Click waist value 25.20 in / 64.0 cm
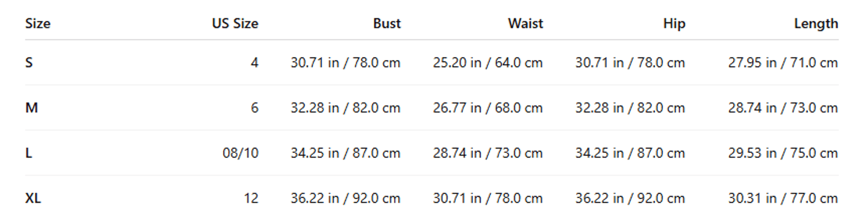Screen dimensions: 868x219 (488, 63)
